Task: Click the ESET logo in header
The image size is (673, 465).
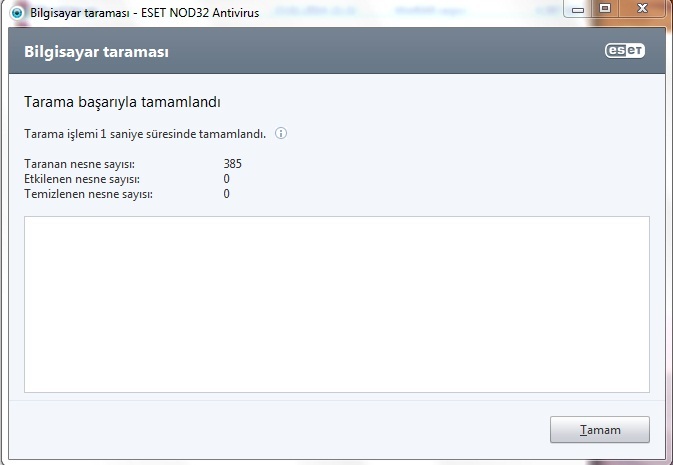Action: pos(625,51)
